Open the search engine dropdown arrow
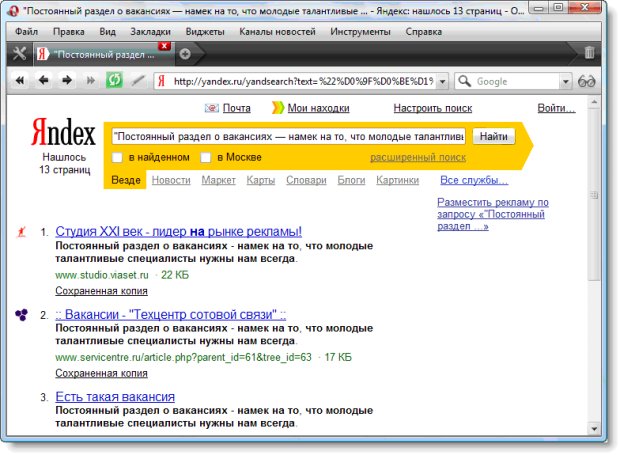Image resolution: width=620 pixels, height=455 pixels. pyautogui.click(x=566, y=82)
